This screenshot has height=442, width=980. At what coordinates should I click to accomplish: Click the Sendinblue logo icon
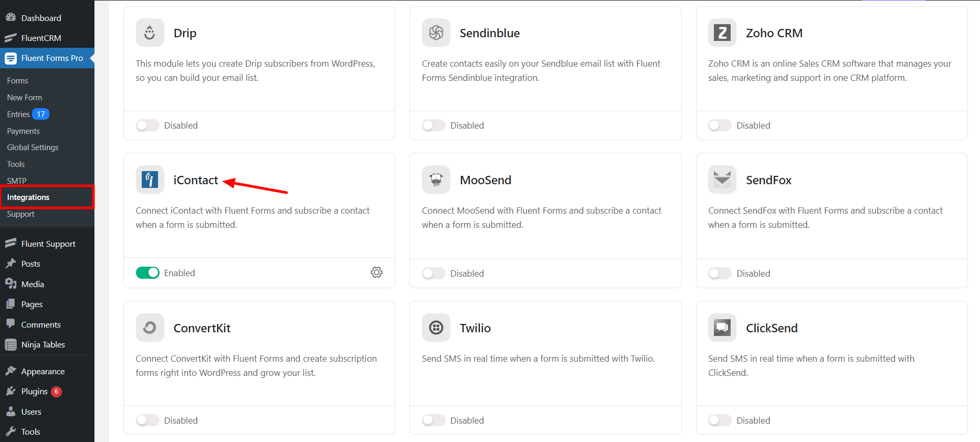click(x=436, y=33)
